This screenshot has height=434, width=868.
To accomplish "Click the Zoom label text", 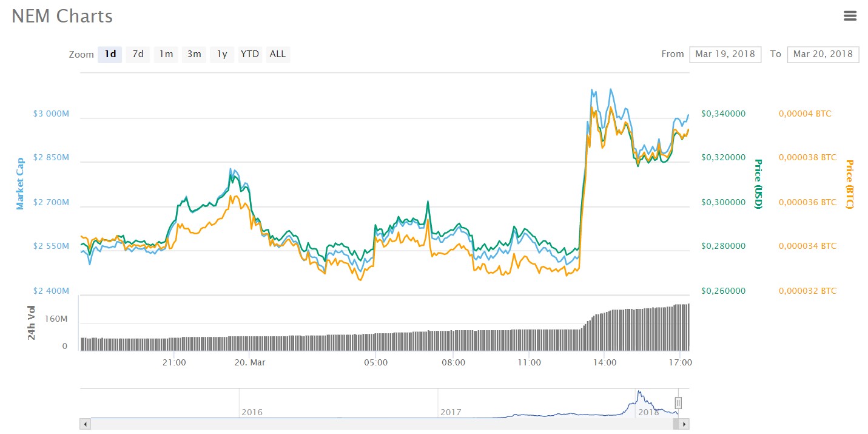I will pos(81,55).
